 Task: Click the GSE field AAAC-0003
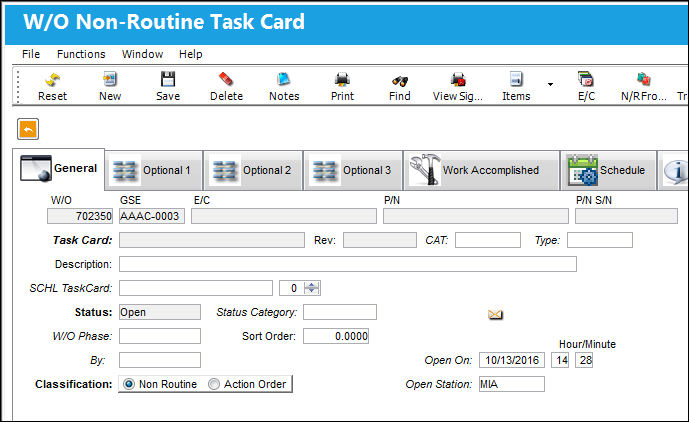click(x=152, y=216)
